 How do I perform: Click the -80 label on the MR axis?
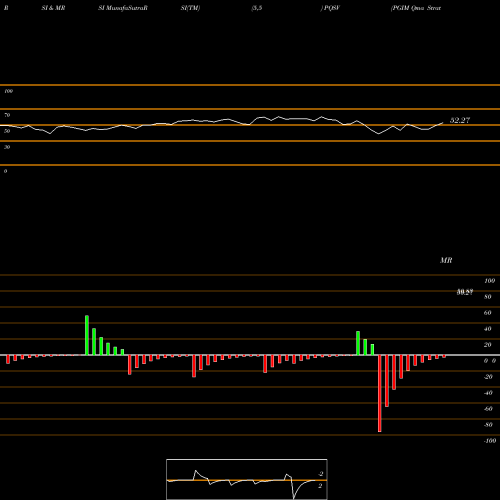[x=488, y=425]
